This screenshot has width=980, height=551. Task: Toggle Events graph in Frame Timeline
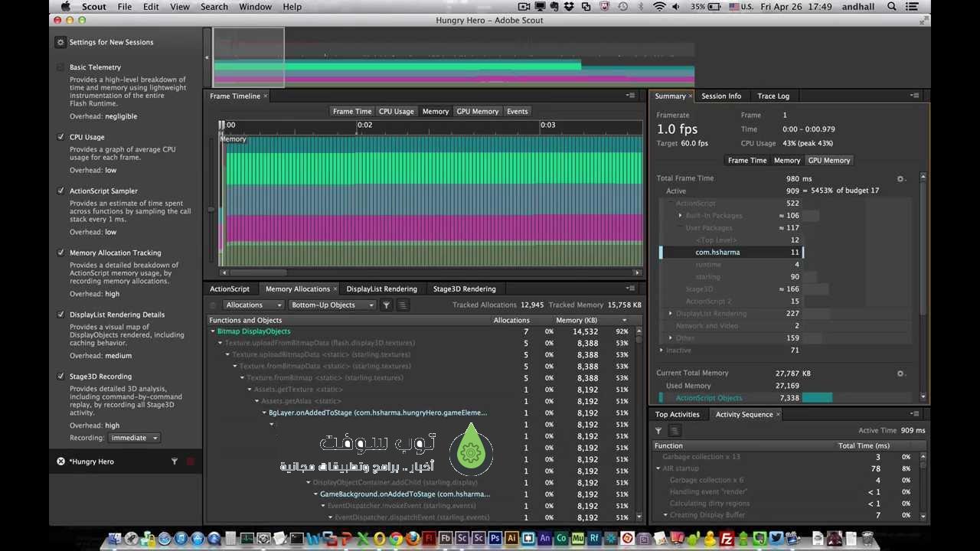(518, 111)
